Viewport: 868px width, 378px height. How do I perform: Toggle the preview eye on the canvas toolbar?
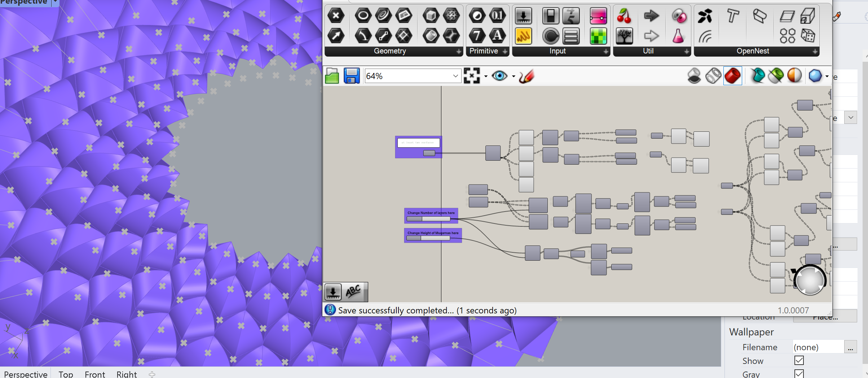coord(499,76)
